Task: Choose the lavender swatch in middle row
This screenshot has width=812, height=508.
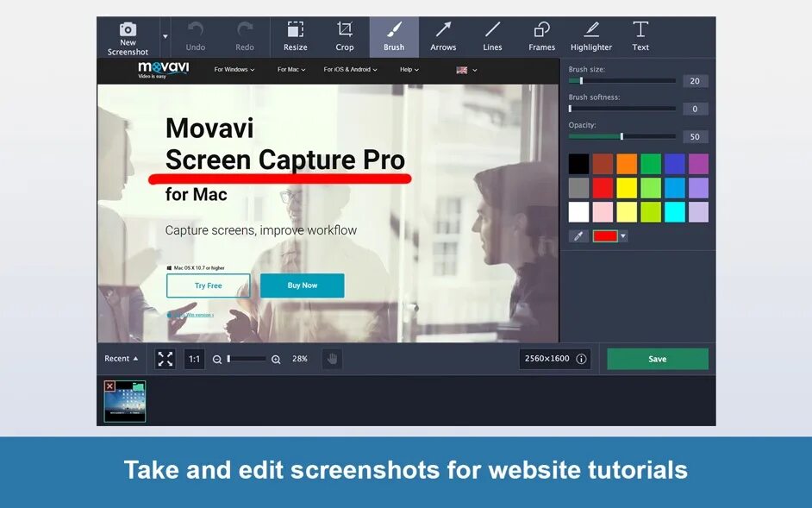Action: pyautogui.click(x=698, y=188)
